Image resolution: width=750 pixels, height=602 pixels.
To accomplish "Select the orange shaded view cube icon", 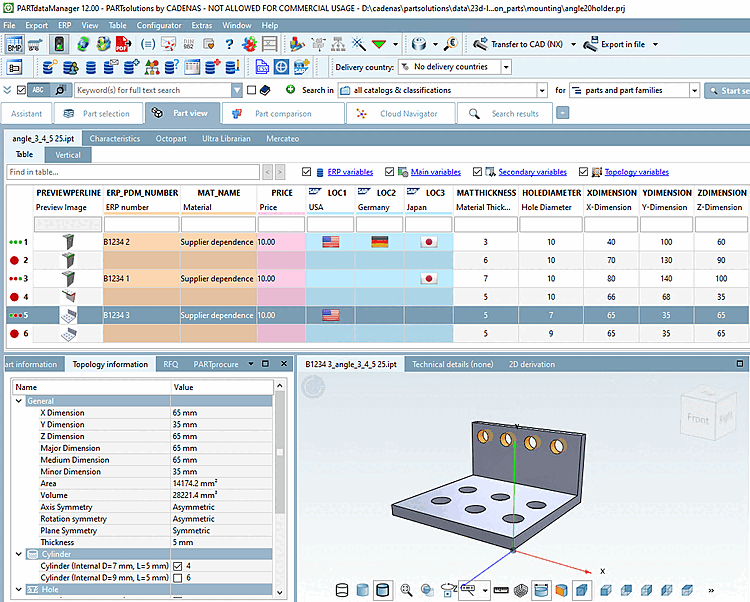I will [562, 590].
